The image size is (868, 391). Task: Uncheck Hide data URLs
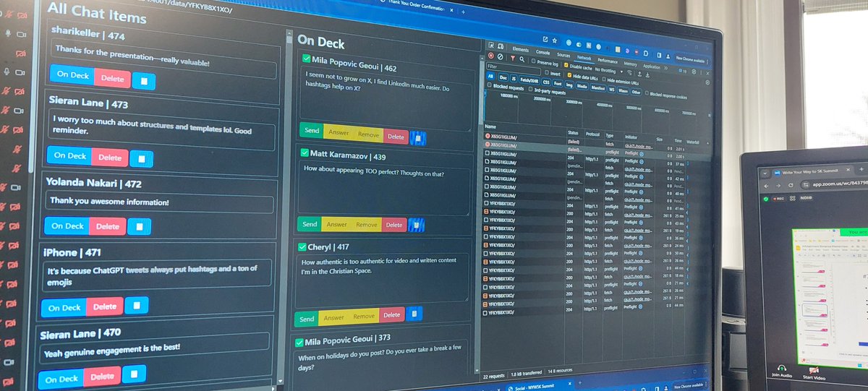pyautogui.click(x=569, y=75)
